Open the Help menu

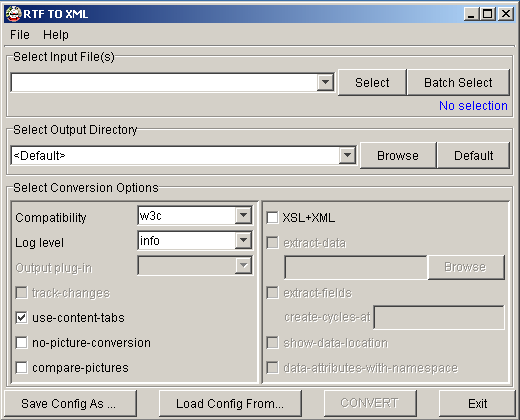click(x=56, y=35)
